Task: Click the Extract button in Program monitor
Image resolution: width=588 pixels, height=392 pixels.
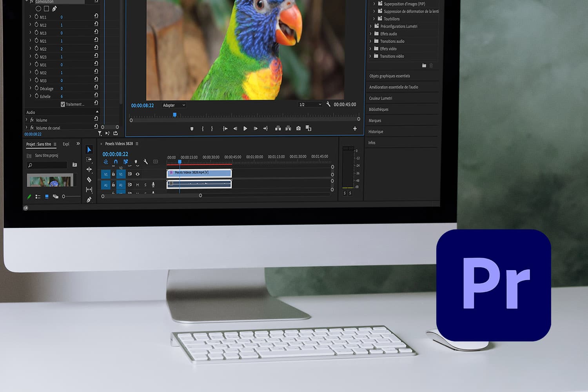Action: [x=288, y=128]
